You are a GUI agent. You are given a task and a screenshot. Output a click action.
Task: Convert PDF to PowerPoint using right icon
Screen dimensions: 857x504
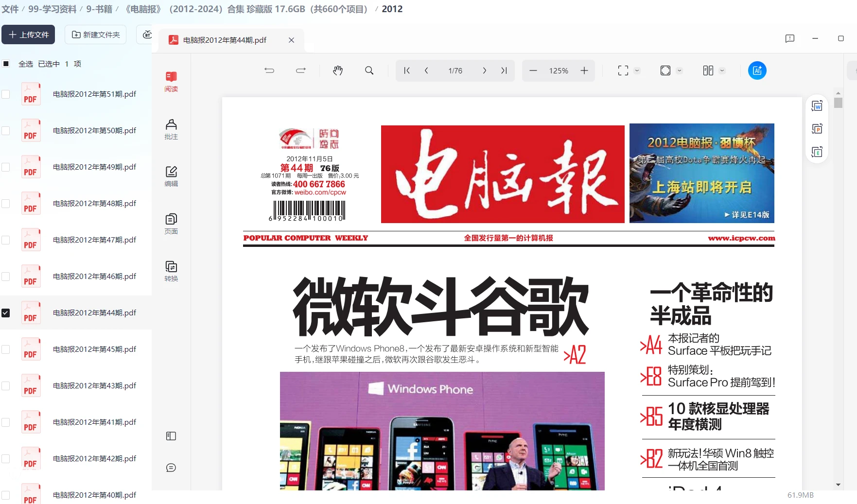coord(817,129)
